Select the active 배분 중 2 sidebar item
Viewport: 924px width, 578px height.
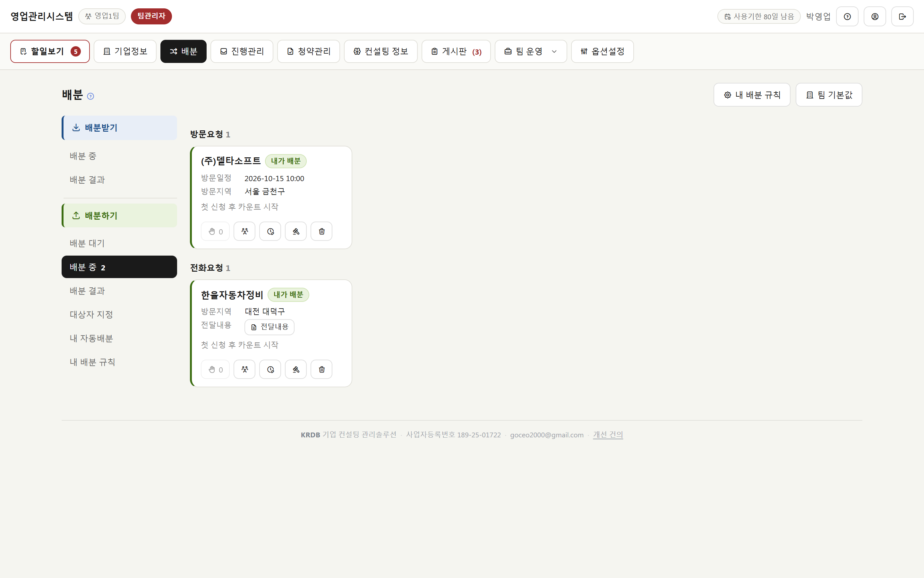(119, 267)
